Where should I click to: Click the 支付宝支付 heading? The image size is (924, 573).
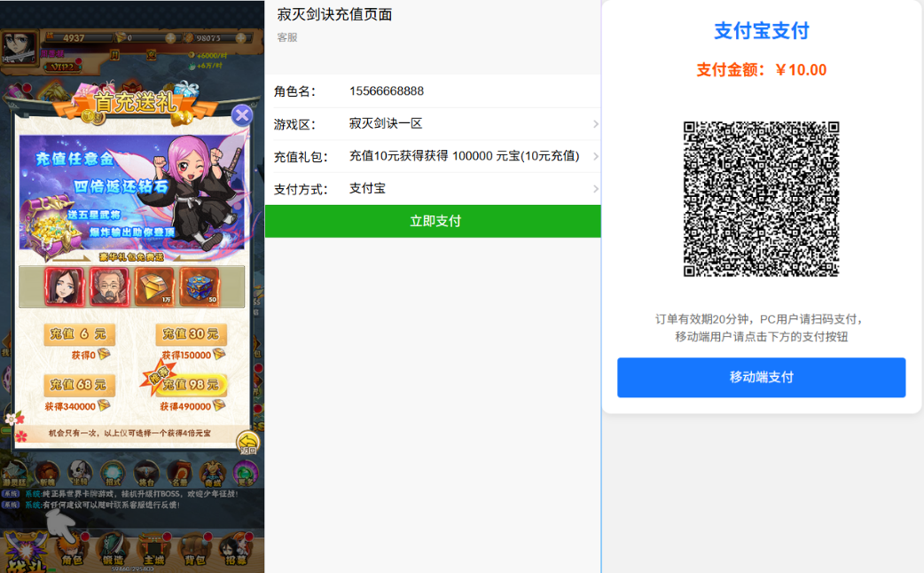tap(762, 31)
